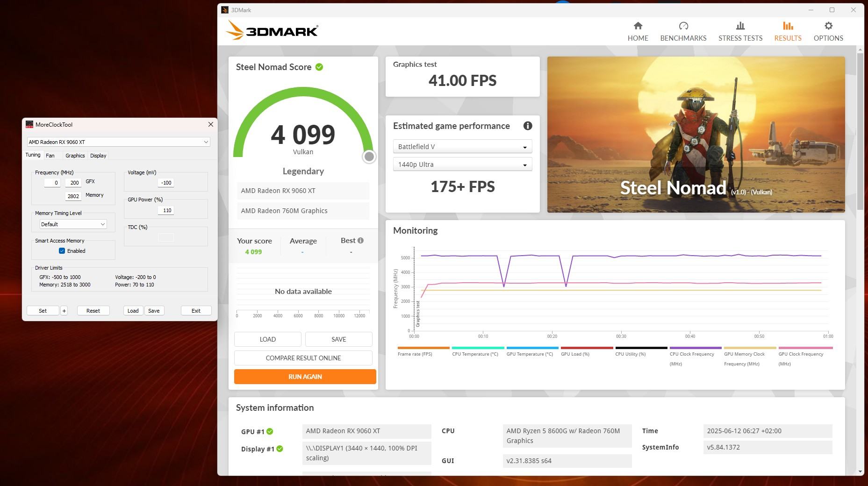Click the 3DMark logo
Image resolution: width=868 pixels, height=486 pixels.
(272, 30)
